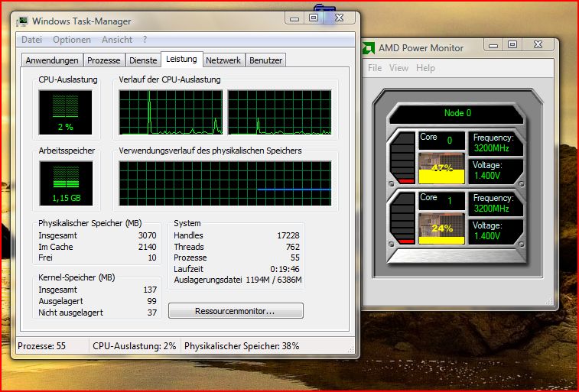
Task: Click Core 0 Frequency 3200MHz readout
Action: [x=494, y=143]
